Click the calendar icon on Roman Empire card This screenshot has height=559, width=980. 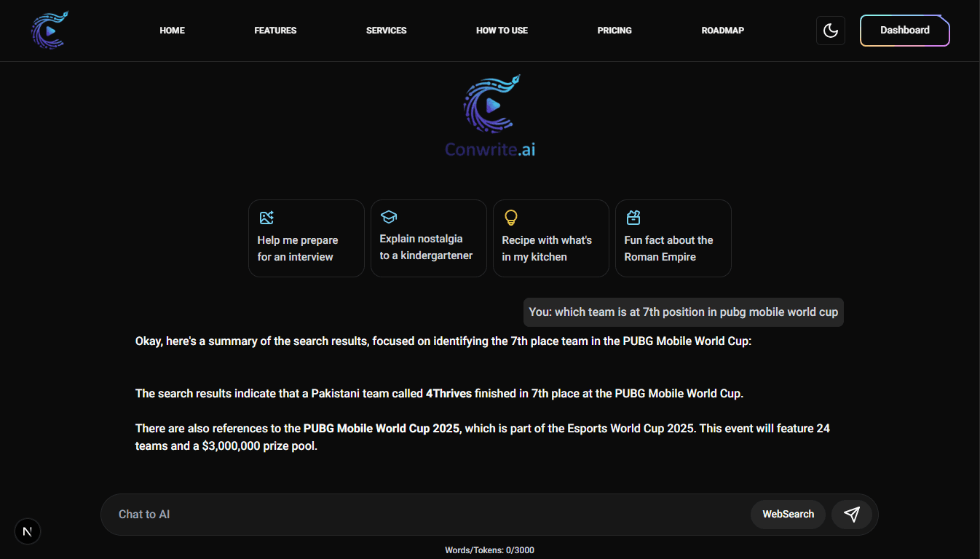pyautogui.click(x=633, y=217)
